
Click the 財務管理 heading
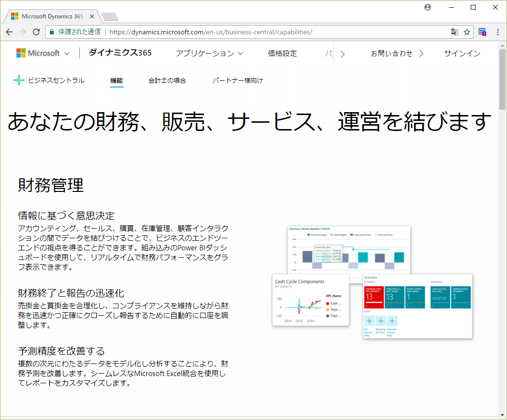click(x=51, y=186)
